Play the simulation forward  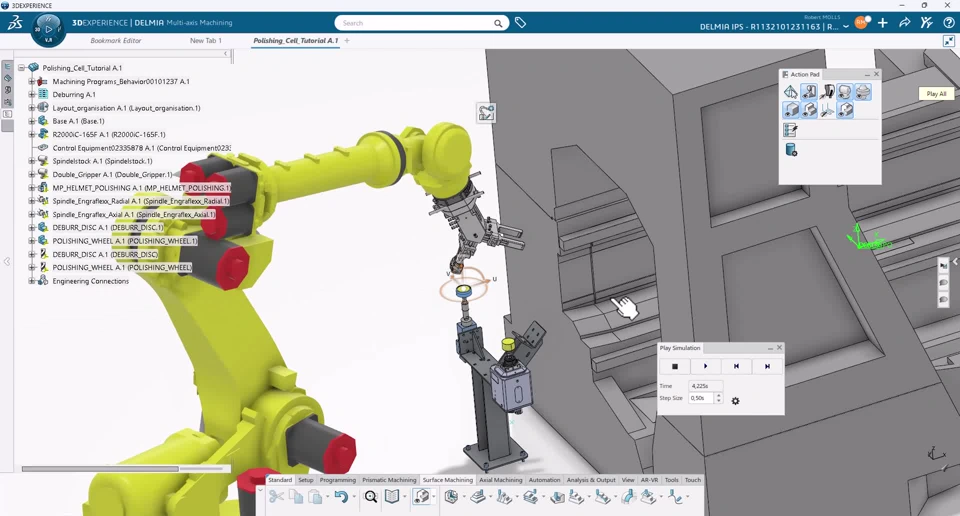point(705,366)
